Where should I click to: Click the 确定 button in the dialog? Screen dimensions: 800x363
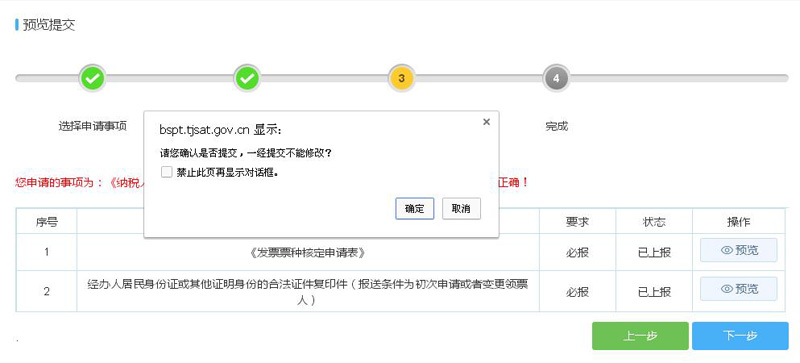pos(414,209)
